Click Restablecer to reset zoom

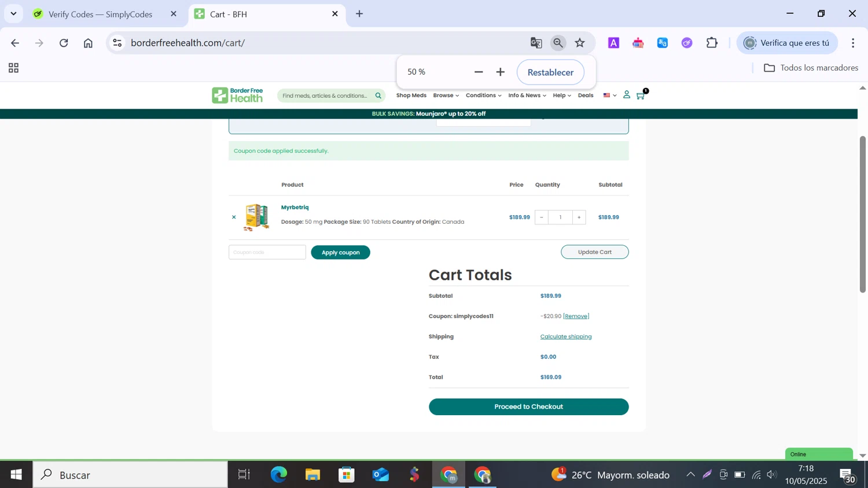(550, 72)
